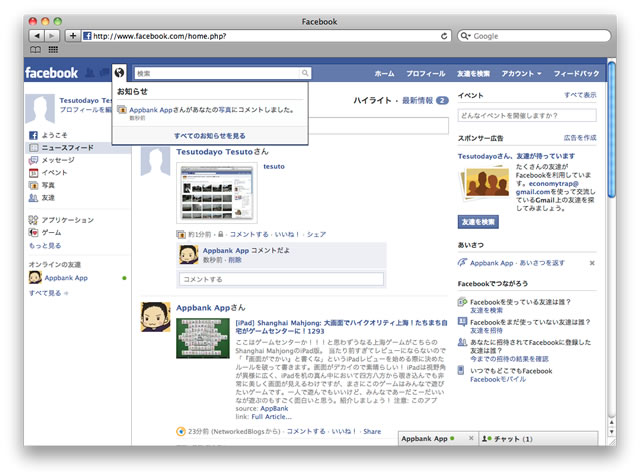Open the チャット (1) bar
The width and height of the screenshot is (640, 475).
(x=538, y=439)
